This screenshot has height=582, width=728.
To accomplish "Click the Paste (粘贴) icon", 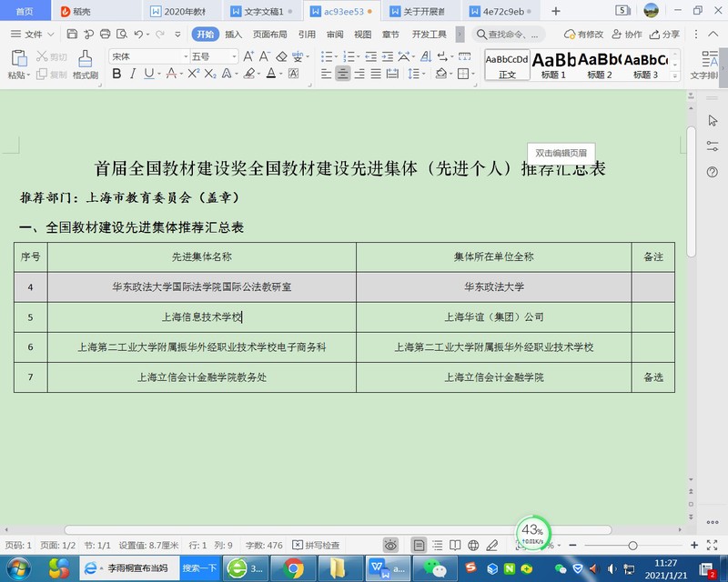I will click(x=17, y=59).
